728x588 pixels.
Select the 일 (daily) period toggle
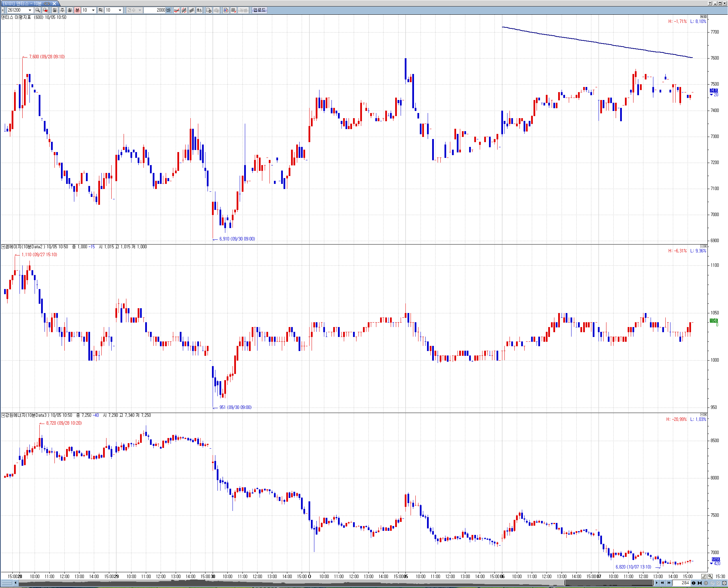click(x=55, y=10)
